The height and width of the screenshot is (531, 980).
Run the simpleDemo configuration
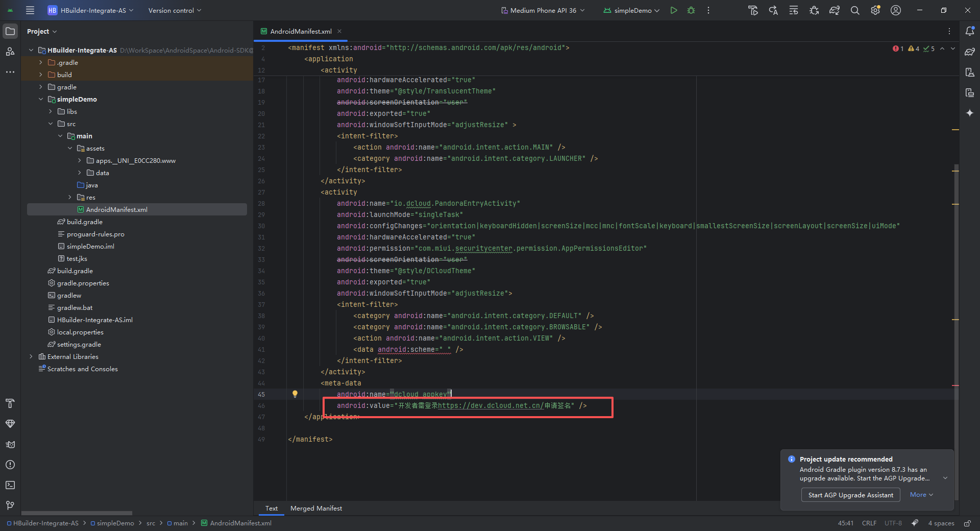point(674,10)
